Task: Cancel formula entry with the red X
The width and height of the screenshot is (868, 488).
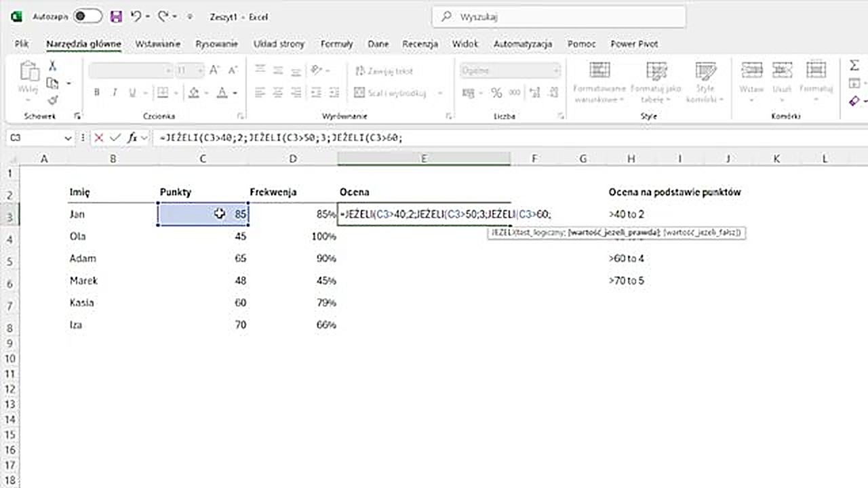Action: [100, 138]
